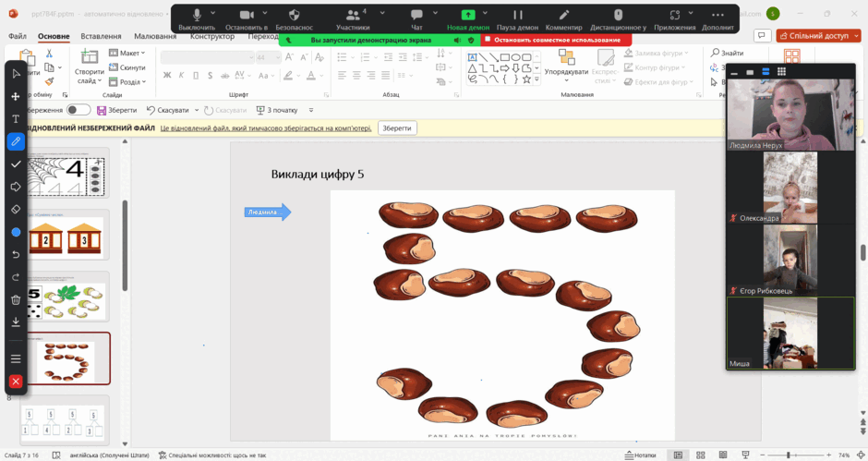Mute microphone via Выключить in Zoom bar
The width and height of the screenshot is (868, 461).
click(x=197, y=19)
